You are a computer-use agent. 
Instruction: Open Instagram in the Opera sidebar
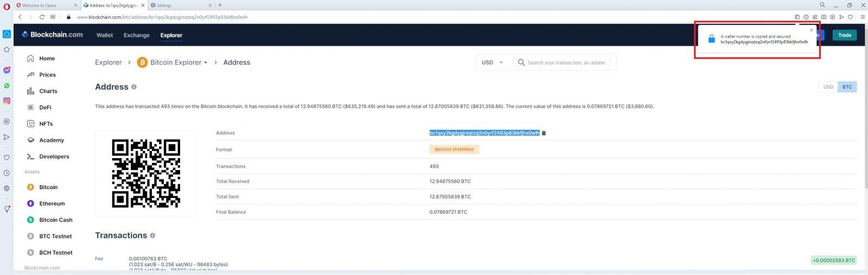[x=7, y=101]
